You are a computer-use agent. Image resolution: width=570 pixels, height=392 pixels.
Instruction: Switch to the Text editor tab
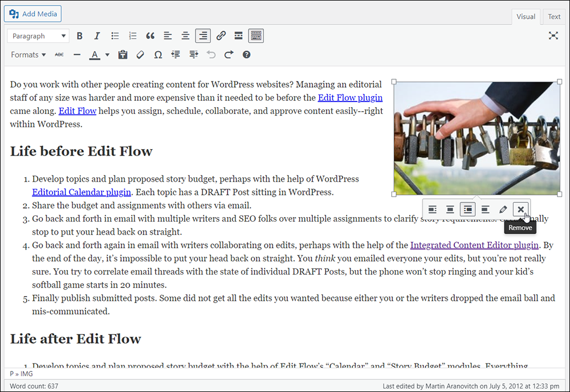click(554, 17)
